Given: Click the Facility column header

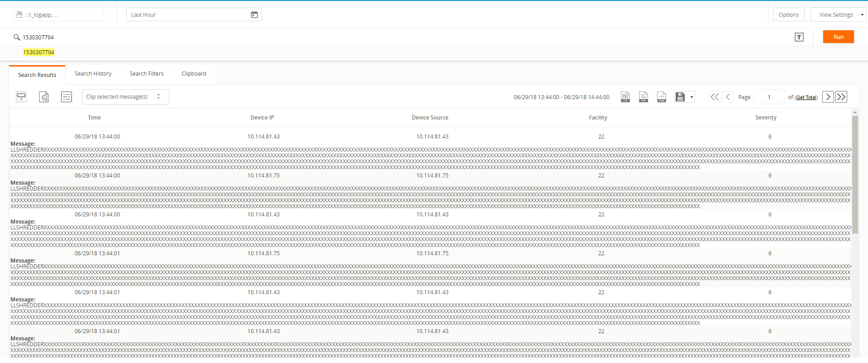Looking at the screenshot, I should (x=598, y=118).
